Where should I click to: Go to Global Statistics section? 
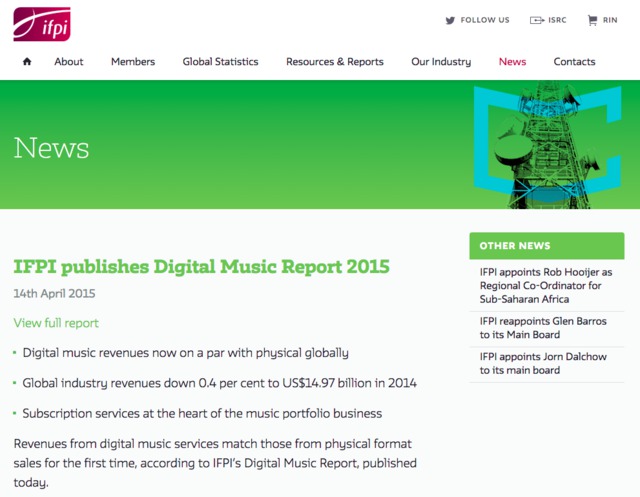pos(220,62)
